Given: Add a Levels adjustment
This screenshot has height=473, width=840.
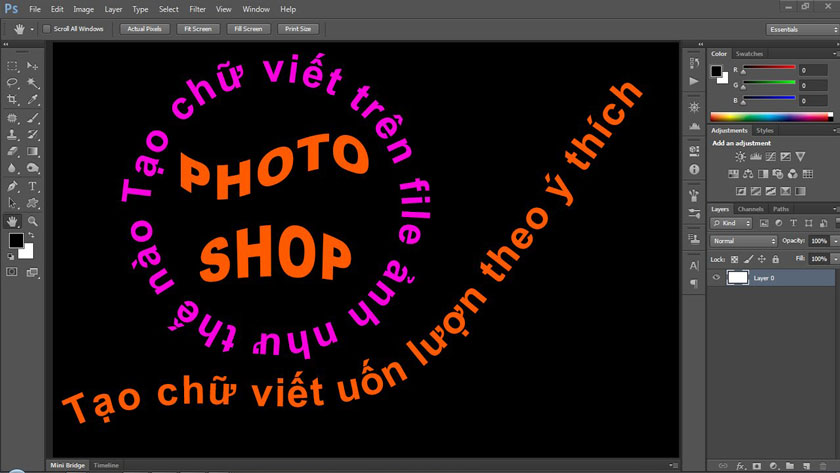Looking at the screenshot, I should click(756, 156).
